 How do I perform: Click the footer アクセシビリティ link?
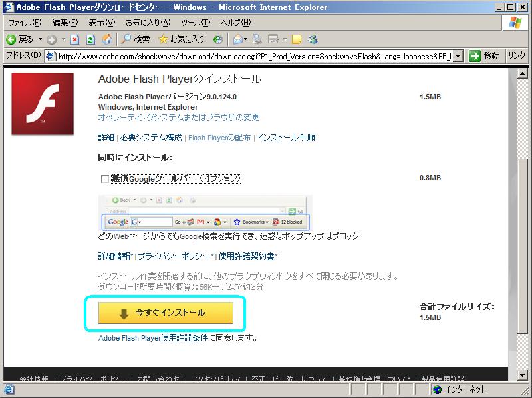pos(215,378)
